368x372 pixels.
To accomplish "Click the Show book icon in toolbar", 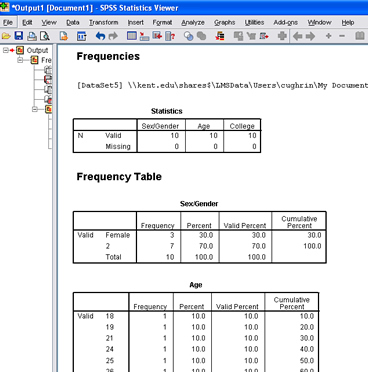I will (360, 36).
